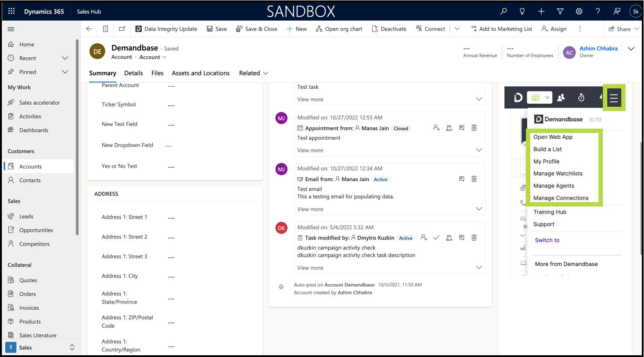
Task: Open the Ashim Chhabra owner link
Action: 598,49
